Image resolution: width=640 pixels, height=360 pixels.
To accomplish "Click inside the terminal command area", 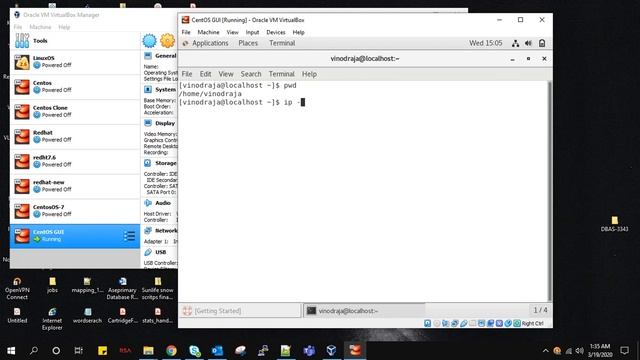I will pyautogui.click(x=362, y=192).
